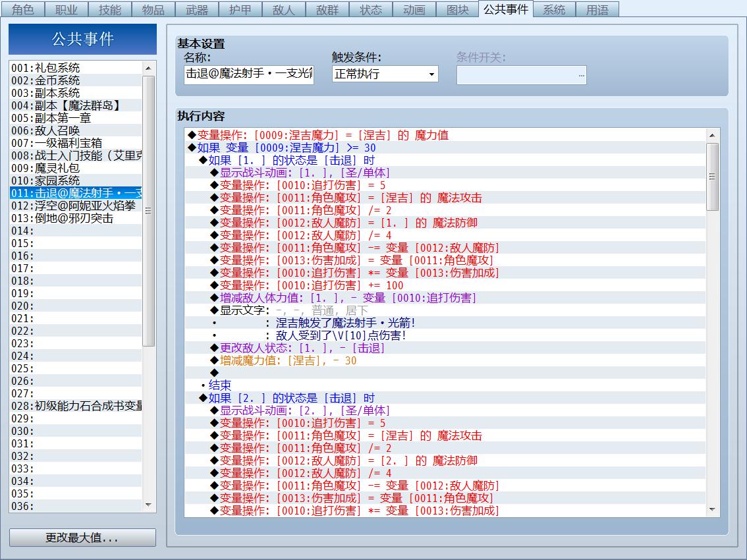
Task: Open the 触发条件 dropdown showing 正常执行
Action: pos(385,74)
